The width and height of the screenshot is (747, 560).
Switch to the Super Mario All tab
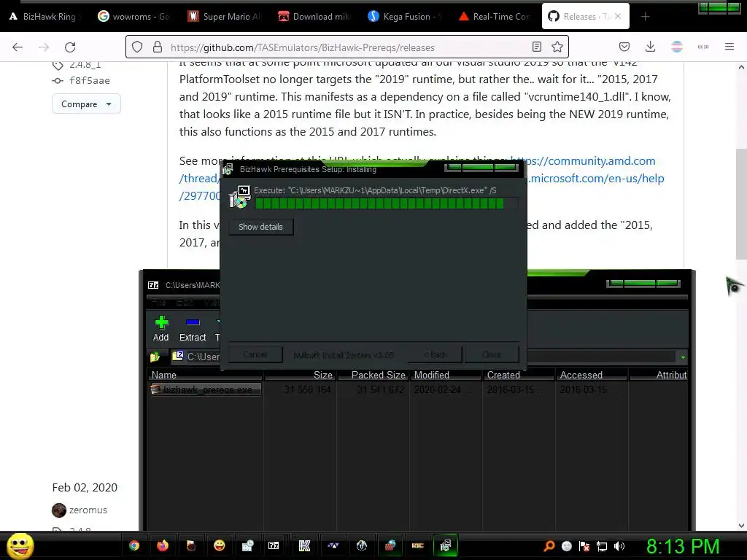point(225,17)
